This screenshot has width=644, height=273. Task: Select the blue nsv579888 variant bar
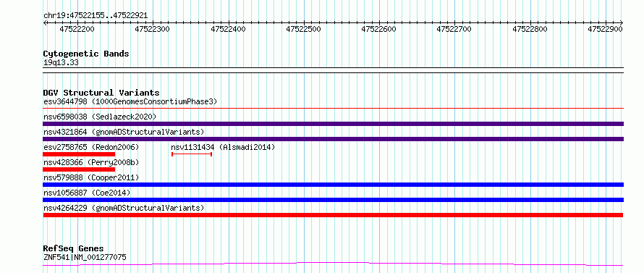pyautogui.click(x=333, y=185)
